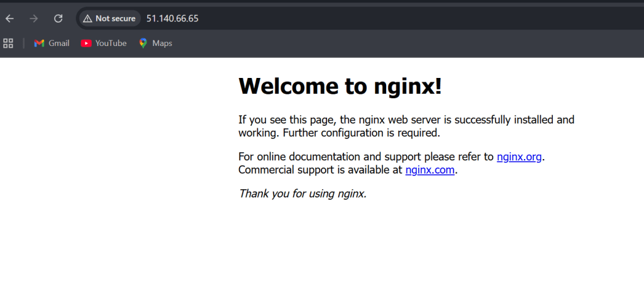Click the red YouTube play icon
The image size is (644, 283).
pyautogui.click(x=86, y=43)
